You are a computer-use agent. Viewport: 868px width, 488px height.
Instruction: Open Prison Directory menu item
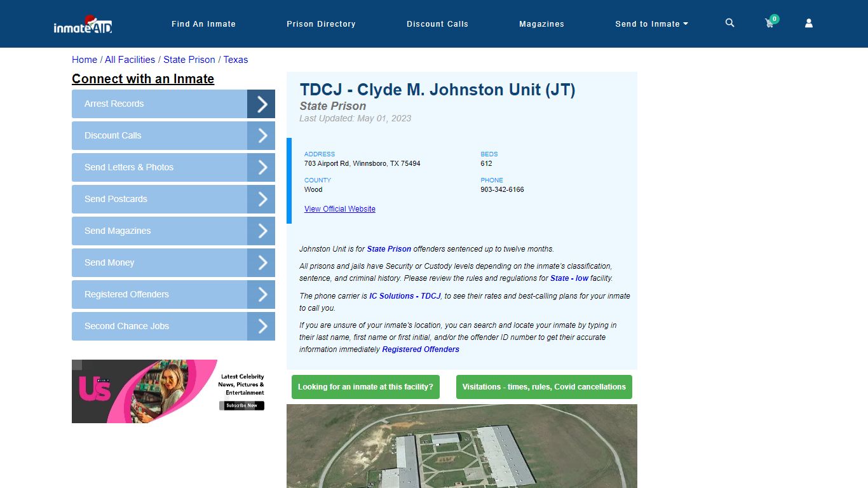(321, 24)
